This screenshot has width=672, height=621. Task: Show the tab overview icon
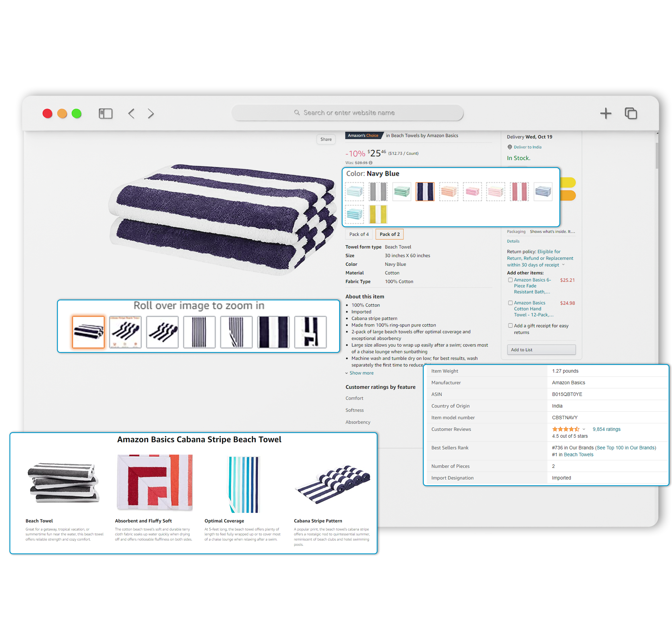(x=631, y=113)
